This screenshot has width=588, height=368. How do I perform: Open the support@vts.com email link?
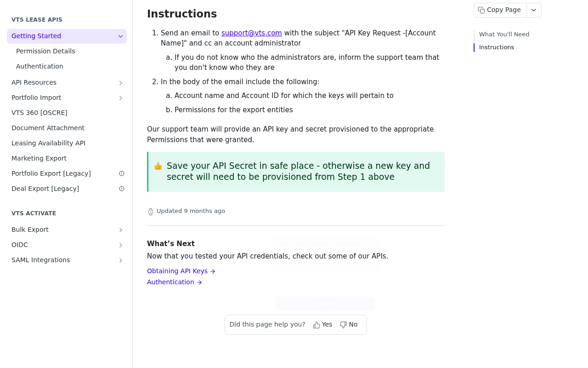point(252,33)
